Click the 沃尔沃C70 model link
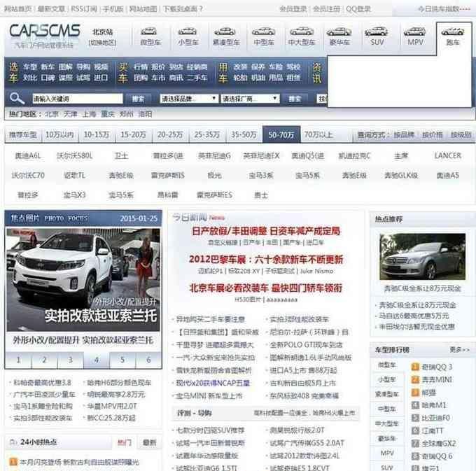 [28, 176]
